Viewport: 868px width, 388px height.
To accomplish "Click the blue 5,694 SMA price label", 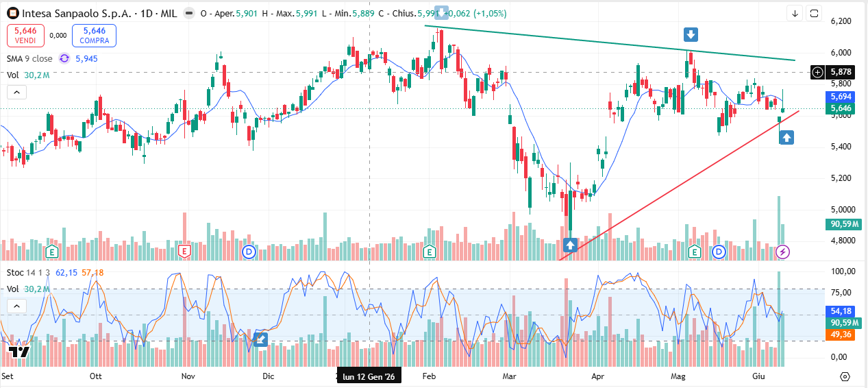I will 841,97.
